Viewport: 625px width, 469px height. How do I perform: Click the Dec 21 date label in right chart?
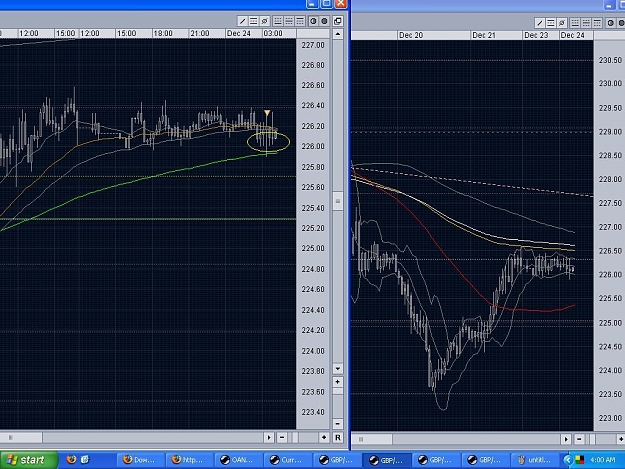tap(484, 35)
